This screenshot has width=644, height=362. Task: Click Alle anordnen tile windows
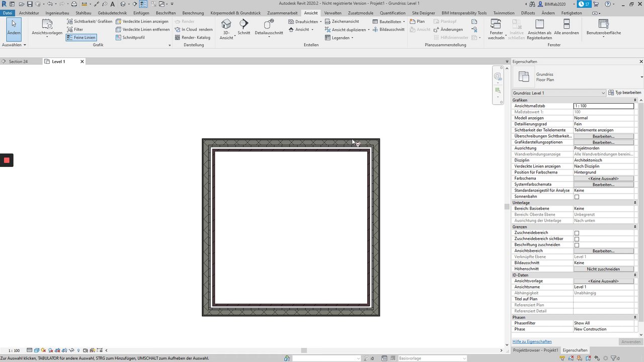coord(567,28)
